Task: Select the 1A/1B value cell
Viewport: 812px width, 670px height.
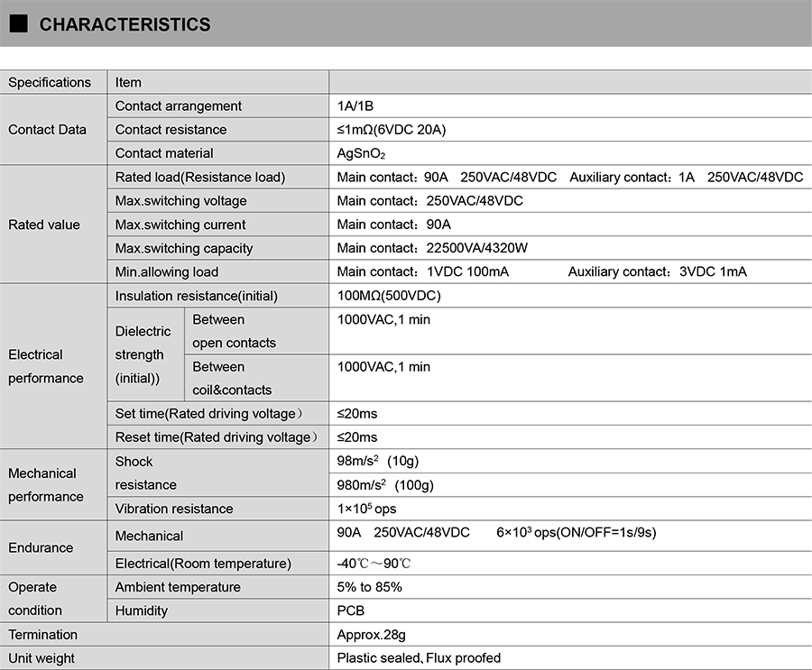Action: (355, 106)
